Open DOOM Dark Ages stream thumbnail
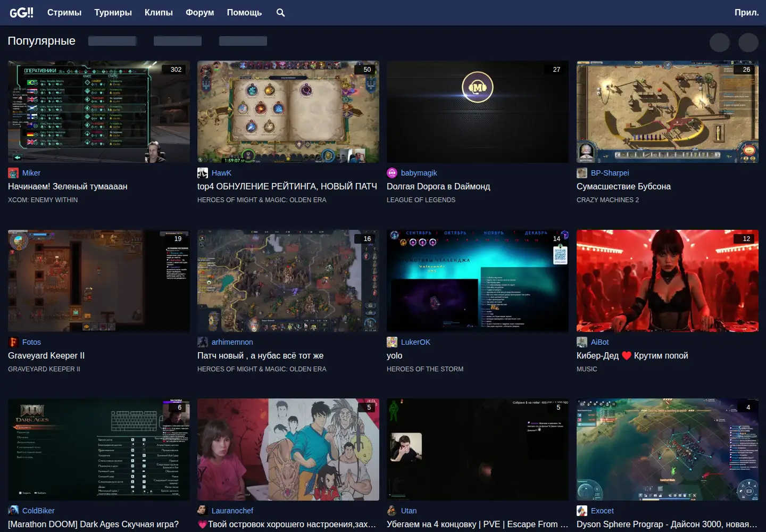 pos(99,450)
